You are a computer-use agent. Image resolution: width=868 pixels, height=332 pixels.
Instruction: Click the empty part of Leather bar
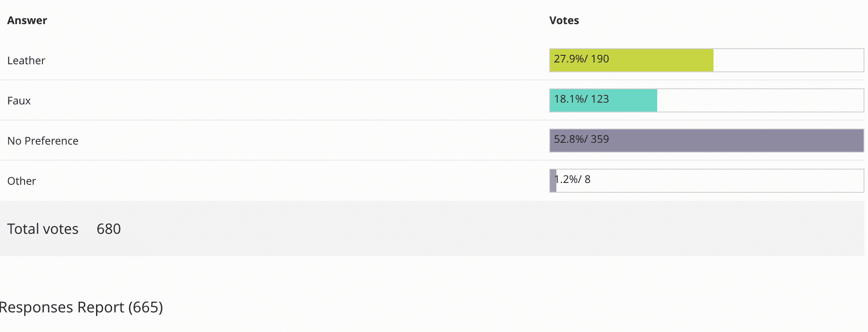(788, 60)
